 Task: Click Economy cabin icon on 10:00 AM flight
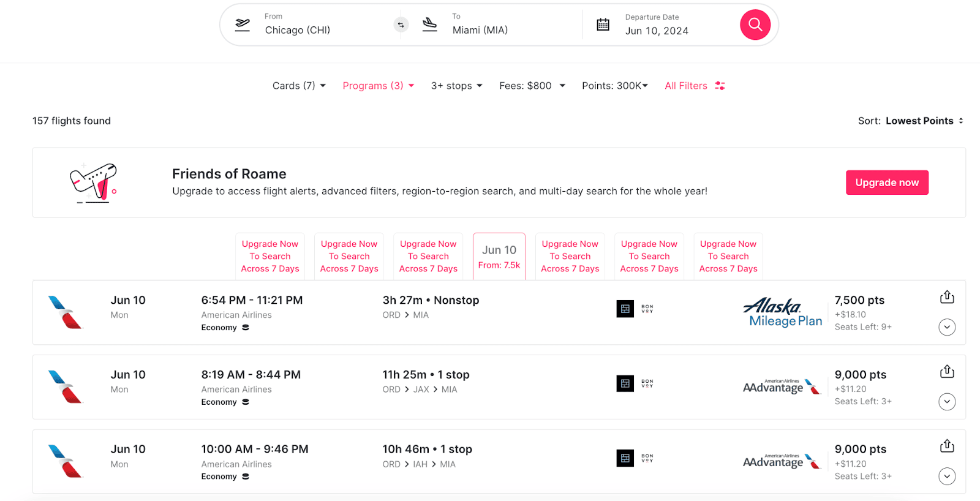pyautogui.click(x=246, y=477)
